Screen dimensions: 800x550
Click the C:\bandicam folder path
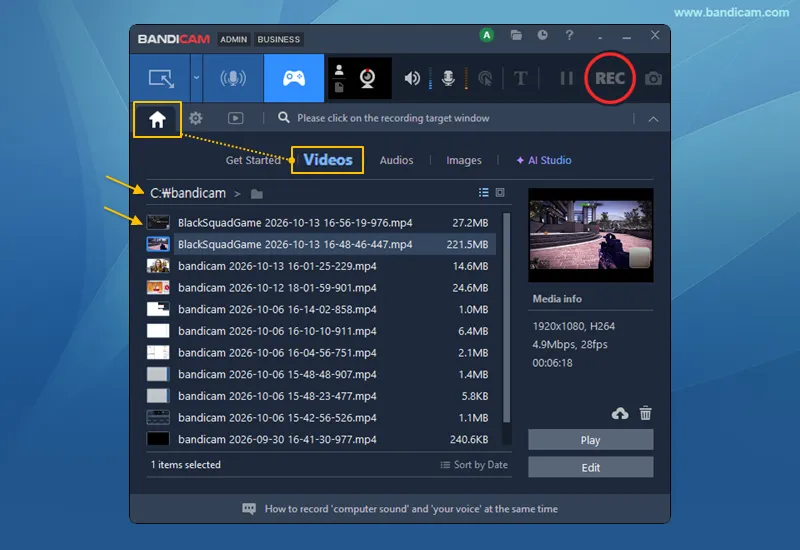click(x=188, y=193)
